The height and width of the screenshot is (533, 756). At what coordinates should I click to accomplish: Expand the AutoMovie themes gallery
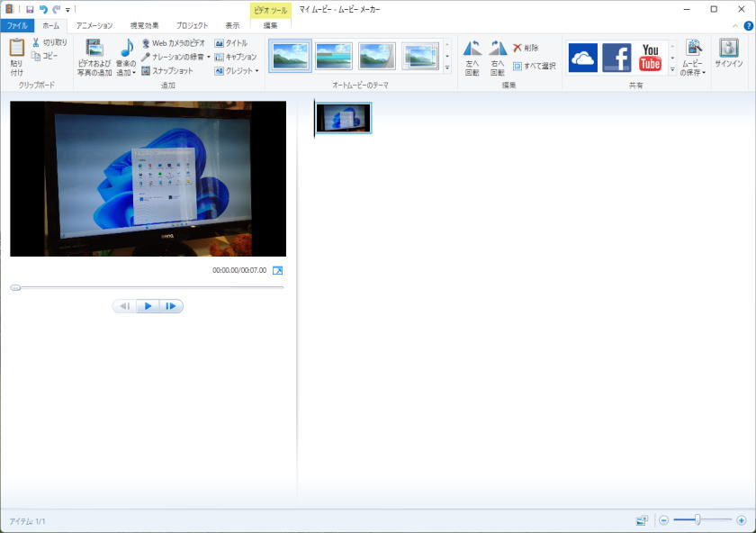[447, 68]
